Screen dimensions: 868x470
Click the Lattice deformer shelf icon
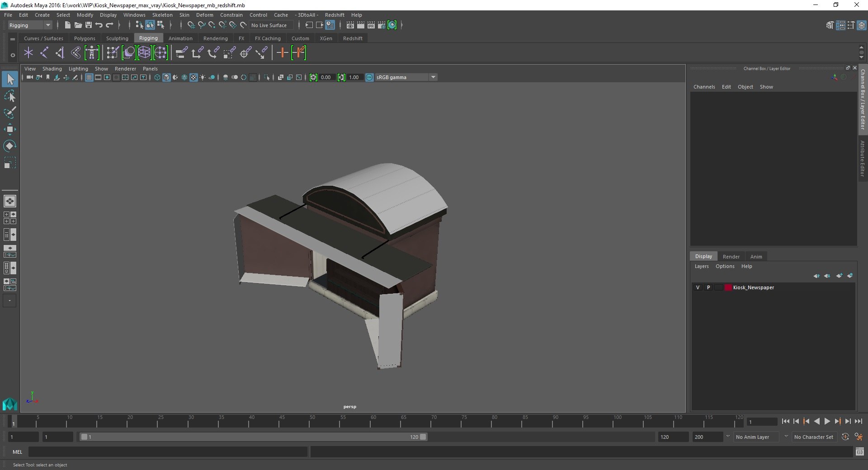144,53
